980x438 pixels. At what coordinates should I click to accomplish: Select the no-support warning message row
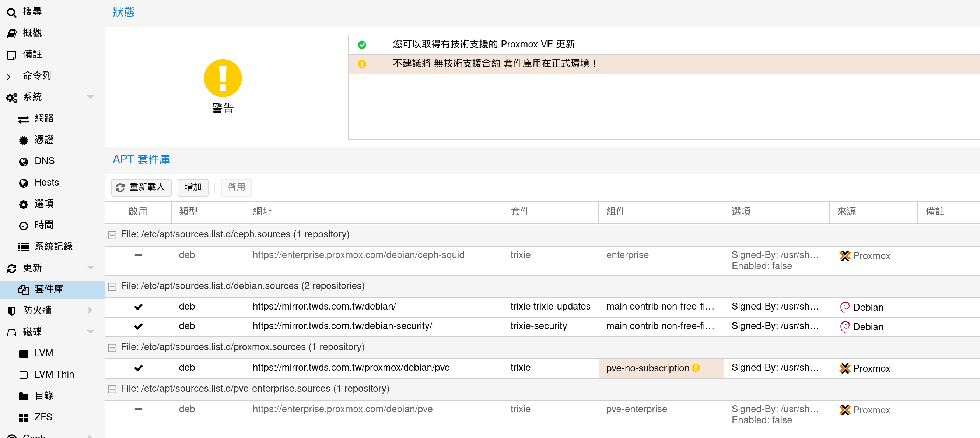pos(664,64)
